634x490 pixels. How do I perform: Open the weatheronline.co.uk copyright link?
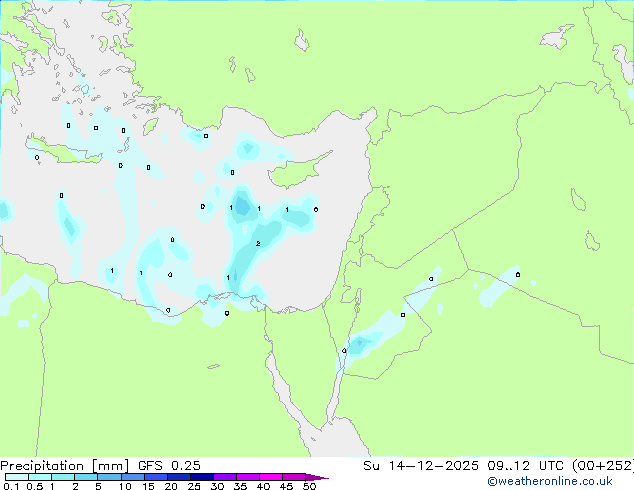click(550, 481)
